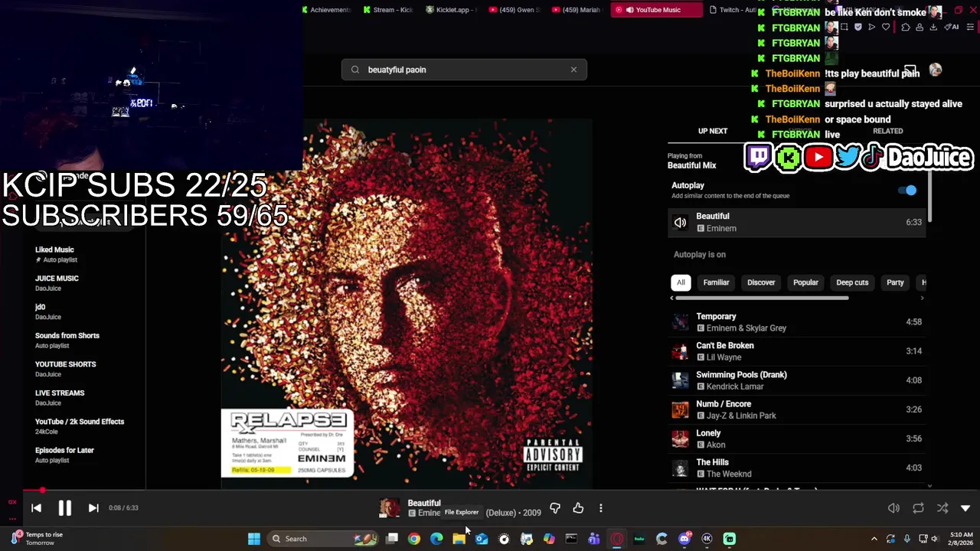Select the Discover filter chip
Screen dimensions: 980x551
[761, 282]
